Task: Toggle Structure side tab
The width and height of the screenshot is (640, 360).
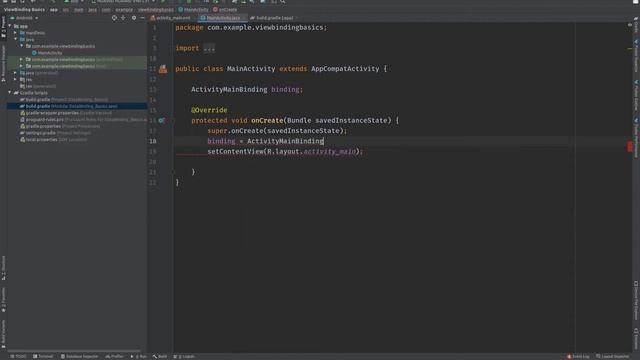Action: pyautogui.click(x=3, y=268)
